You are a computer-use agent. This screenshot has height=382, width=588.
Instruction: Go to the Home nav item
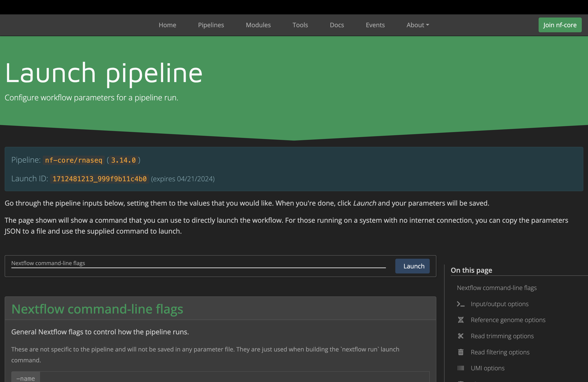[167, 25]
